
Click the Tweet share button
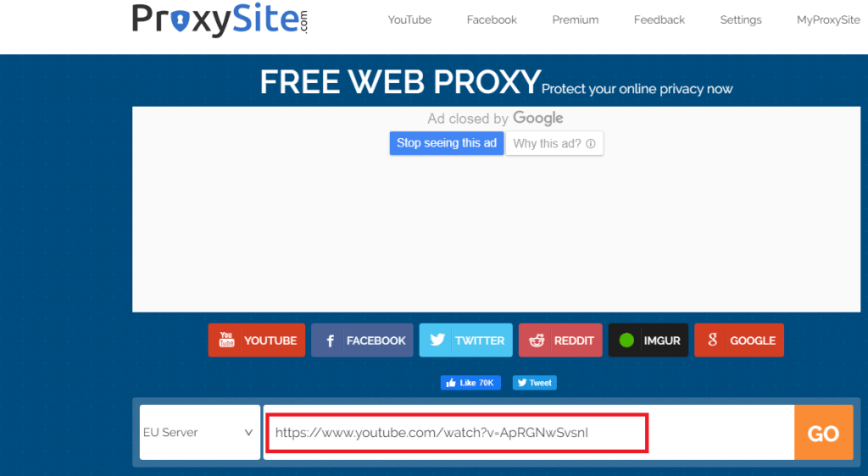tap(534, 383)
